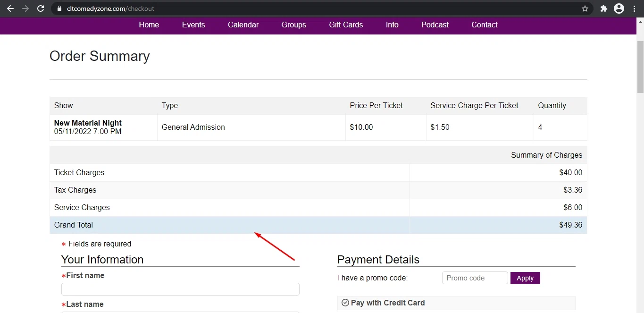The height and width of the screenshot is (313, 644).
Task: Open the Home nav item
Action: tap(149, 25)
